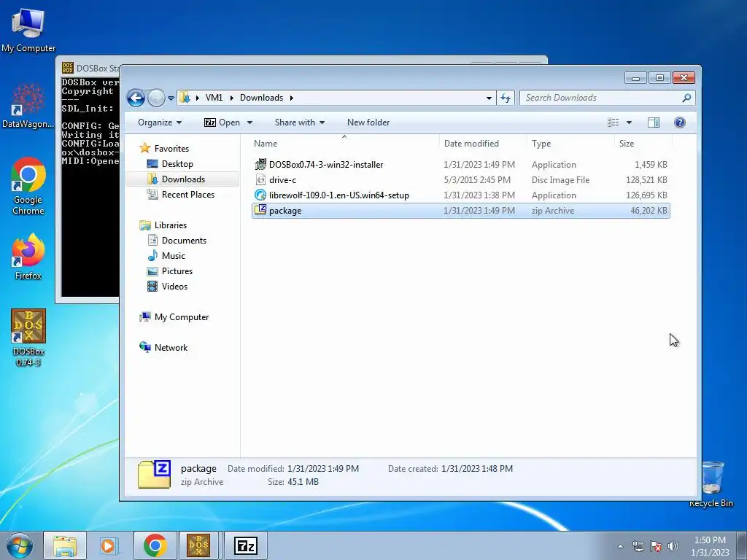This screenshot has height=560, width=747.
Task: Open the address bar history dropdown
Action: pyautogui.click(x=489, y=98)
